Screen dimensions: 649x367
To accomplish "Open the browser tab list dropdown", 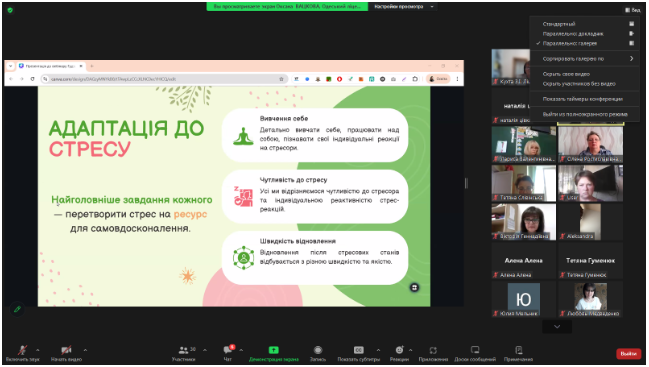I will pos(10,66).
